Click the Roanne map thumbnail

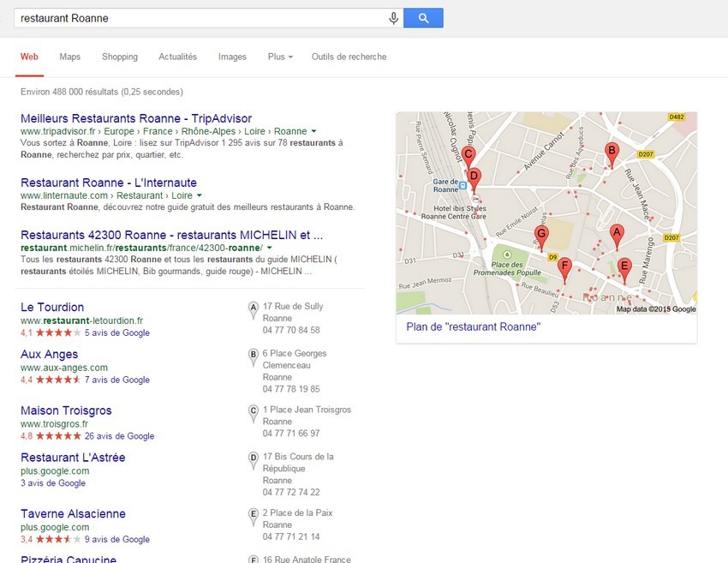coord(546,213)
